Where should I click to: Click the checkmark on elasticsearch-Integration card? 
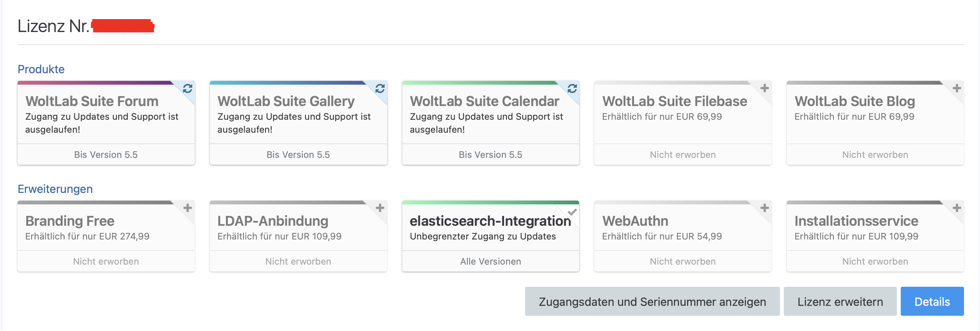point(572,212)
